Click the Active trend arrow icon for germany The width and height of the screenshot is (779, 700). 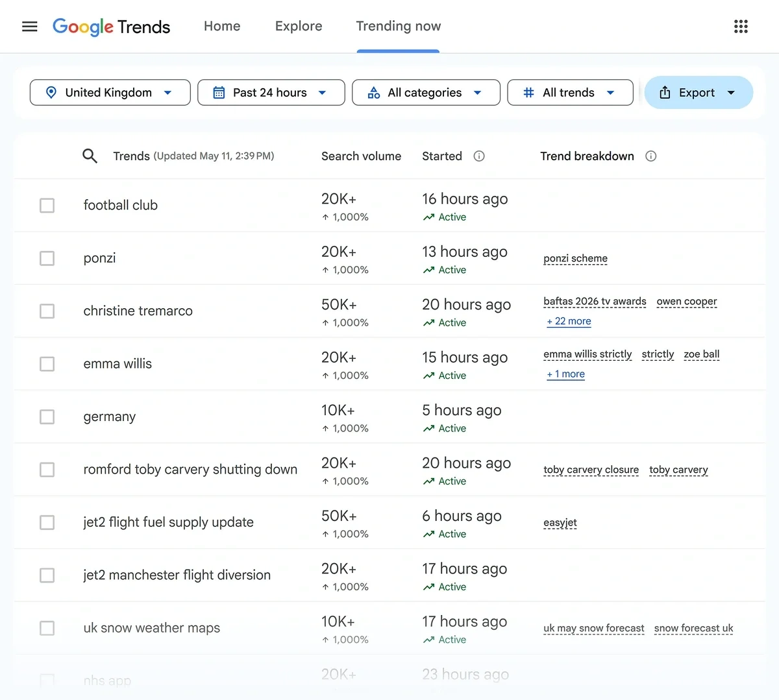point(428,429)
